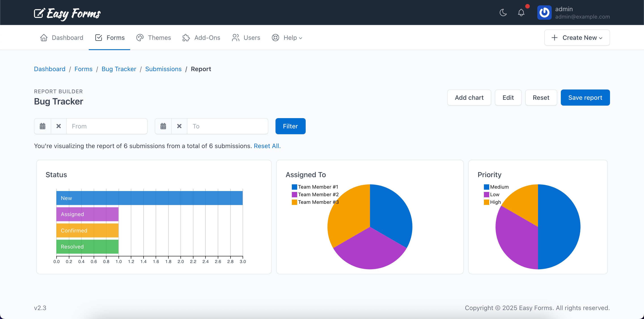Viewport: 644px width, 319px height.
Task: Go to the Users section
Action: [246, 38]
